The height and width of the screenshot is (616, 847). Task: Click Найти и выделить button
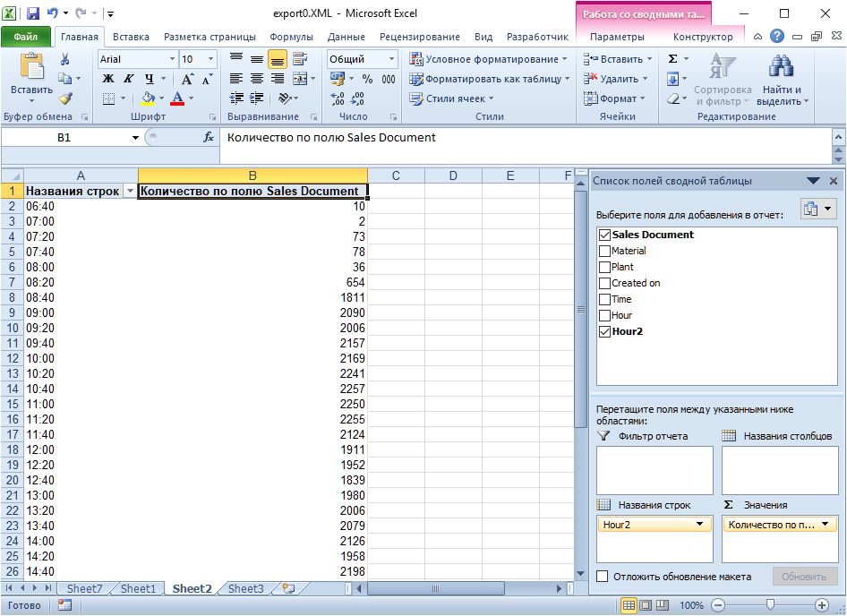coord(783,79)
